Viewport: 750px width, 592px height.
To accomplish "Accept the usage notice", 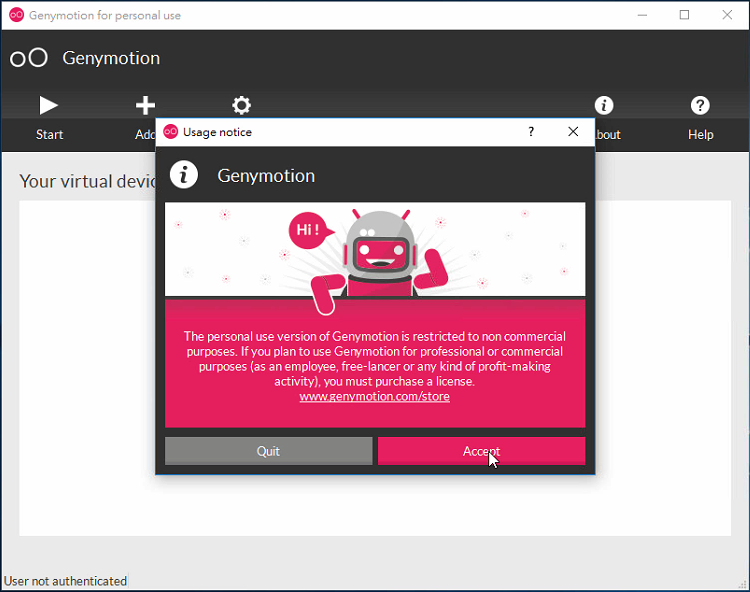I will [x=482, y=451].
